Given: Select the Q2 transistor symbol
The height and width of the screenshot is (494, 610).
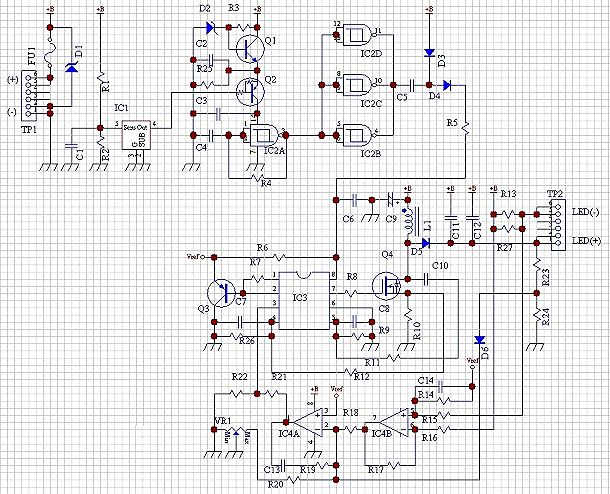Looking at the screenshot, I should click(x=251, y=91).
